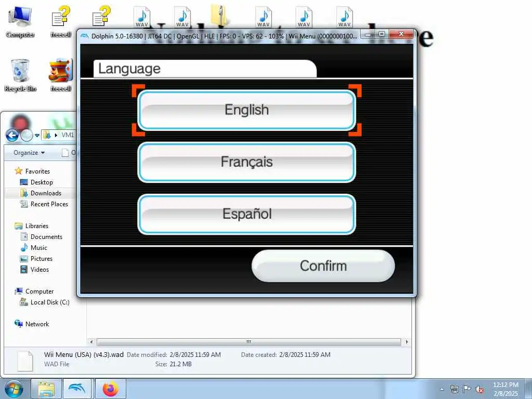The height and width of the screenshot is (399, 532).
Task: Click the horizontal scrollbar thumb in Explorer
Action: tap(249, 342)
